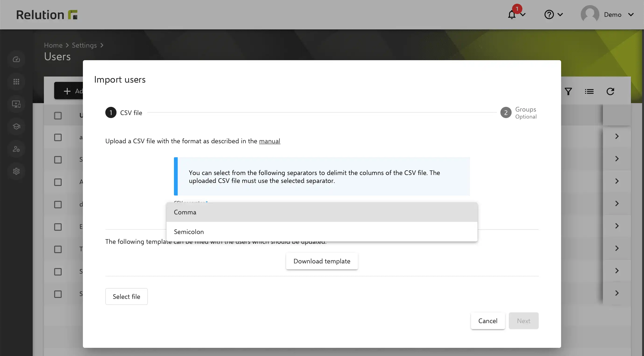Open the dashboard speedometer sidebar icon
The width and height of the screenshot is (644, 356).
pyautogui.click(x=16, y=59)
